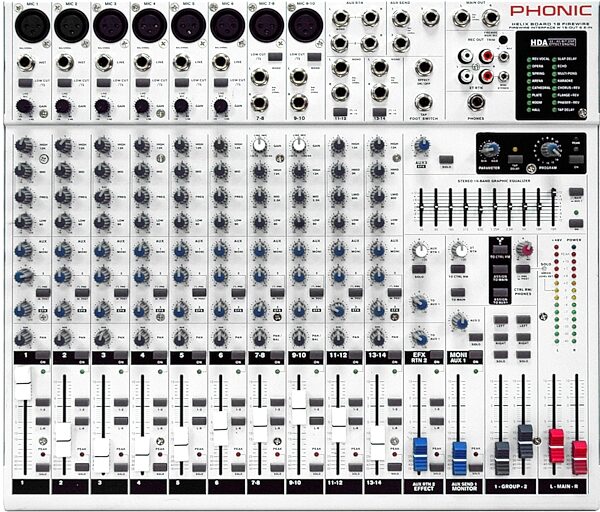Viewport: 600px width, 512px height.
Task: Click the effects PROGRAM selector knob
Action: [549, 150]
